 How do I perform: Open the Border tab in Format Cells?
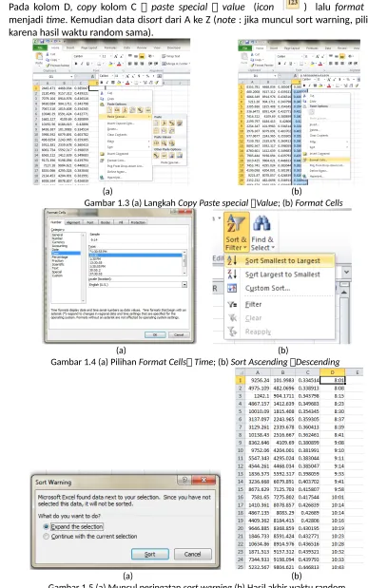106,222
